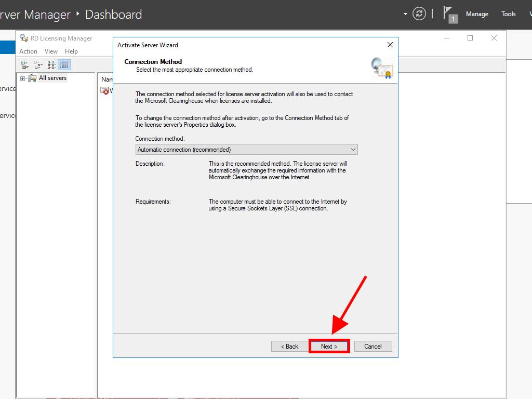
Task: Open the dropdown arrow beside refresh icon
Action: point(405,14)
